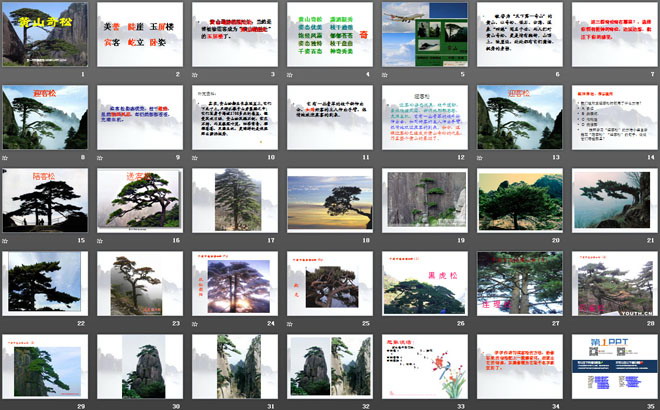This screenshot has height=410, width=660.
Task: Click the animation star under slide 3
Action: [195, 74]
